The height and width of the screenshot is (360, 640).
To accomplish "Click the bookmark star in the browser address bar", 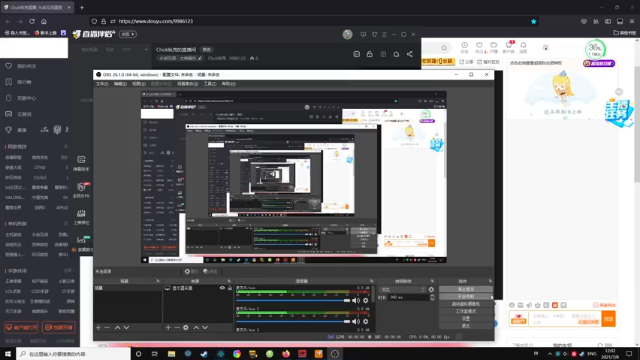I will click(533, 21).
